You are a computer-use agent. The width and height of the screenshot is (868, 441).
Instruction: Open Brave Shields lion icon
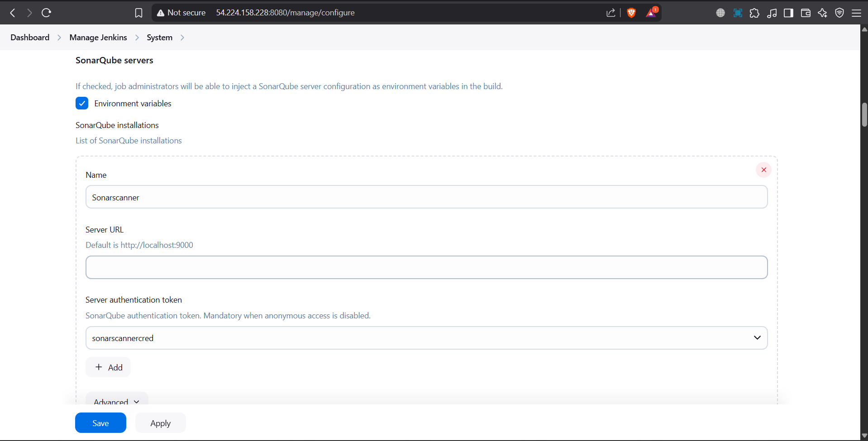click(x=631, y=13)
